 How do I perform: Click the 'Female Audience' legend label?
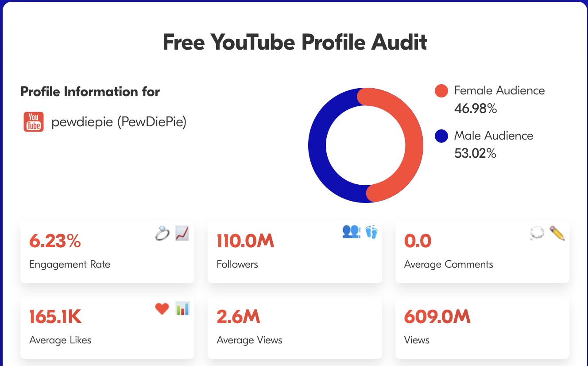click(x=499, y=90)
